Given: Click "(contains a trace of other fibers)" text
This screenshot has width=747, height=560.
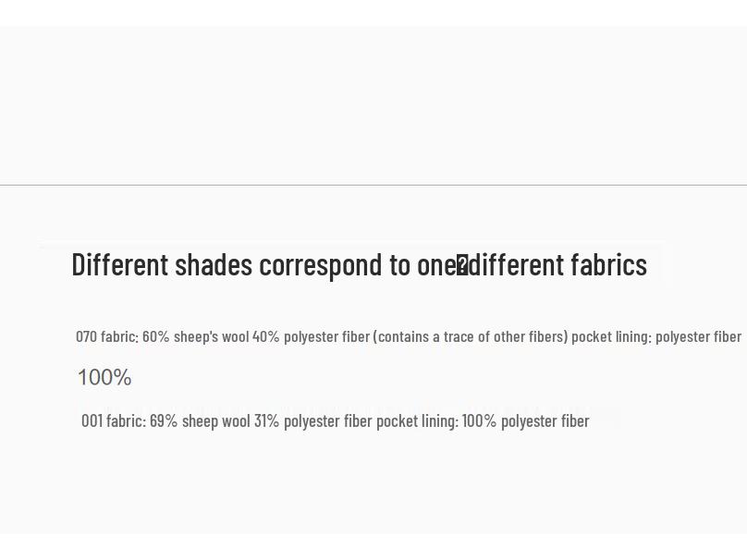Looking at the screenshot, I should [x=471, y=336].
